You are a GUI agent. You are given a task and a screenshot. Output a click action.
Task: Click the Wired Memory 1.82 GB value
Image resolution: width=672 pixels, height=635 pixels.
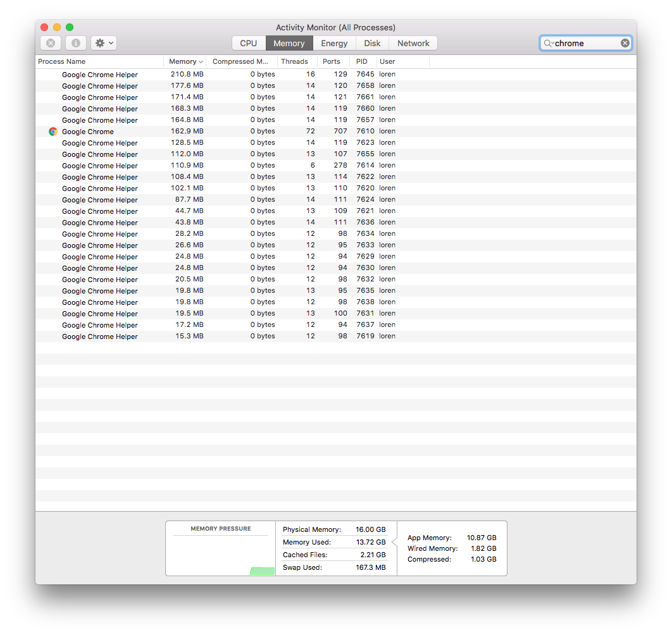point(483,548)
